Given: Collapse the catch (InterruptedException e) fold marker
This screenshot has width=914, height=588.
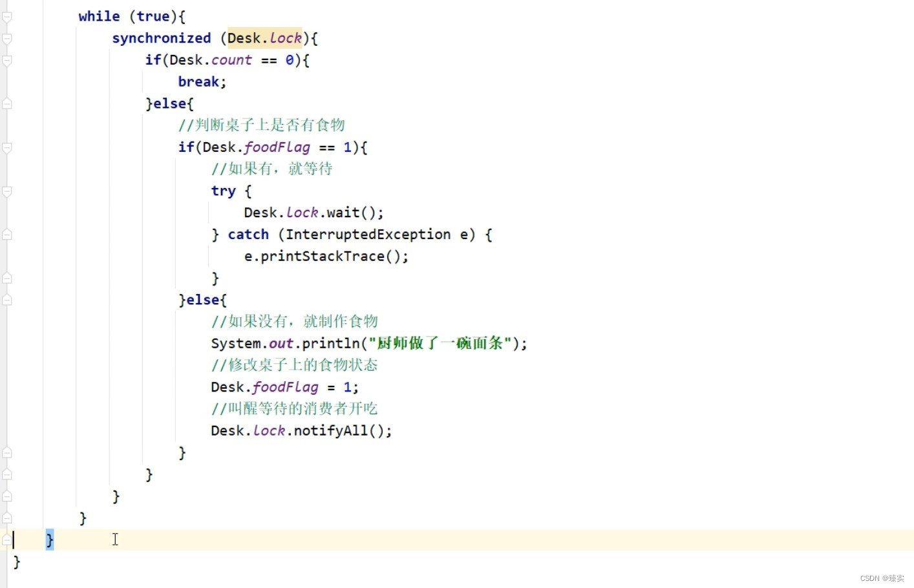Looking at the screenshot, I should coord(7,235).
